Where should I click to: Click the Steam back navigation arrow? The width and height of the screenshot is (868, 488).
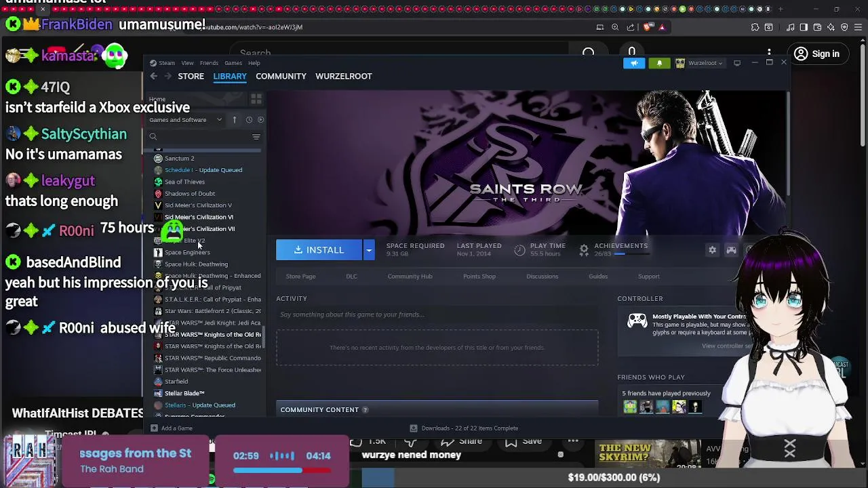154,76
